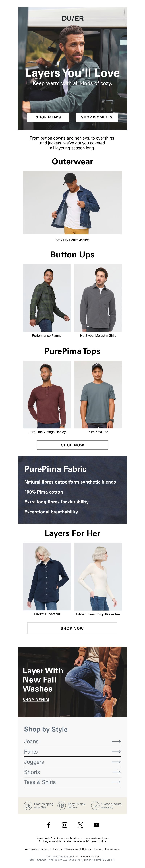Click the Vancouver store location link
Screen dimensions: 145x868
(x=31, y=849)
